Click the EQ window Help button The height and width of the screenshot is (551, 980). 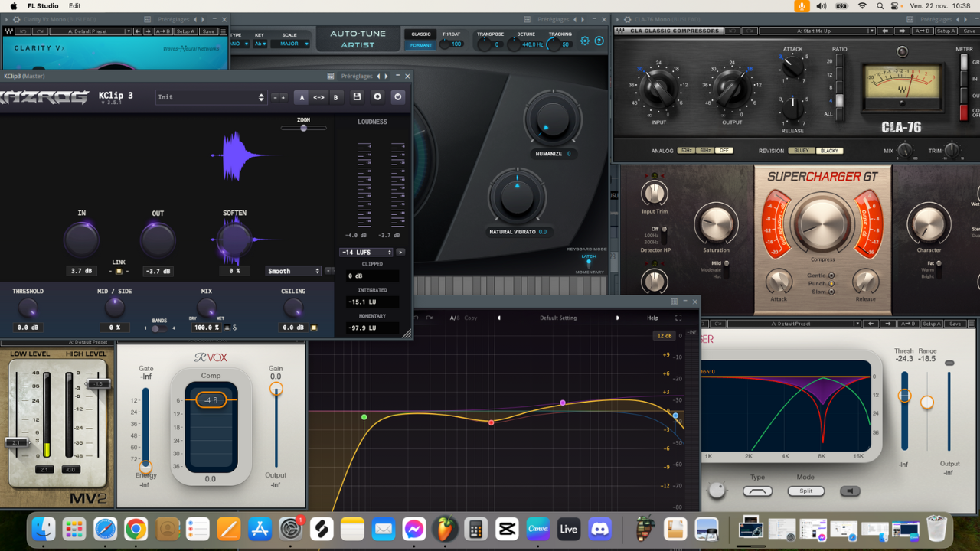click(x=652, y=318)
